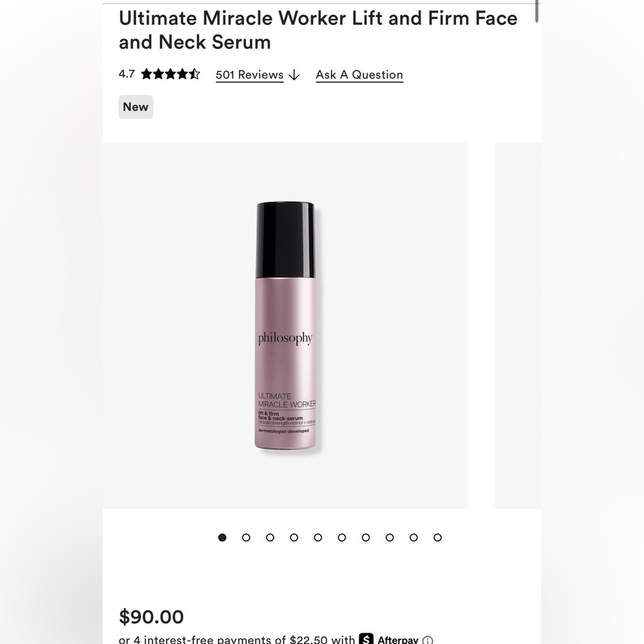Screen dimensions: 644x644
Task: Select the first carousel dot
Action: (x=222, y=537)
